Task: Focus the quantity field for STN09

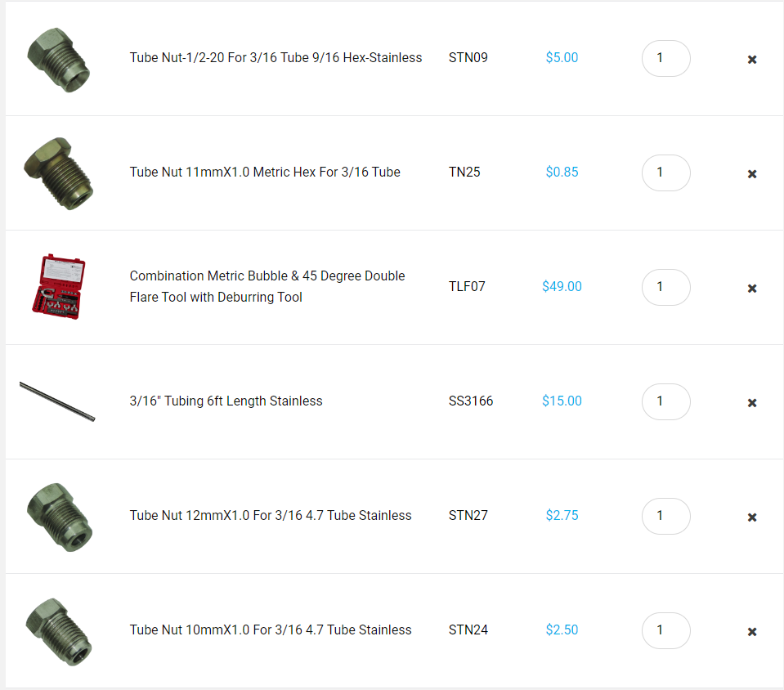Action: (665, 59)
